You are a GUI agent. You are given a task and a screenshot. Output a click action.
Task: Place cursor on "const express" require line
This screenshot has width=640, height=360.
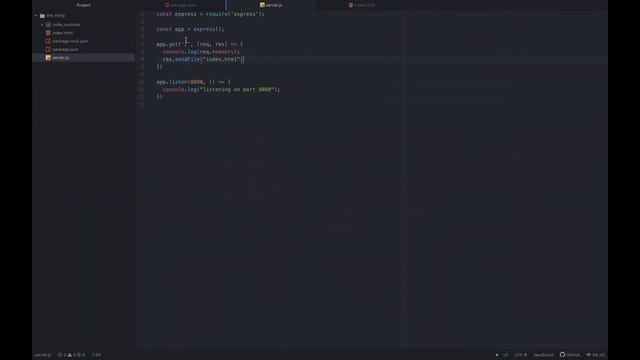click(x=210, y=14)
